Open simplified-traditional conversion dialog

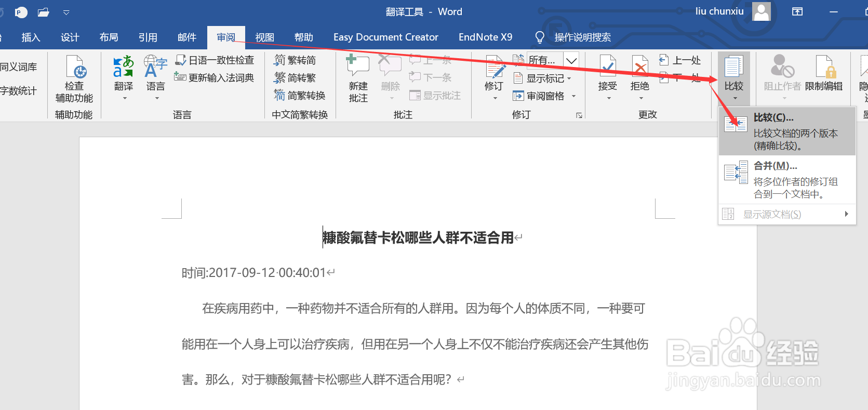(x=300, y=95)
